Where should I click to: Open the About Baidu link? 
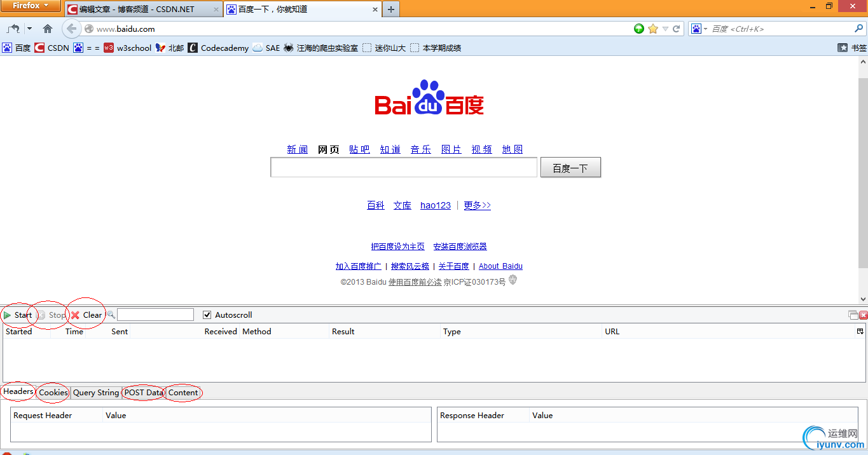tap(500, 266)
